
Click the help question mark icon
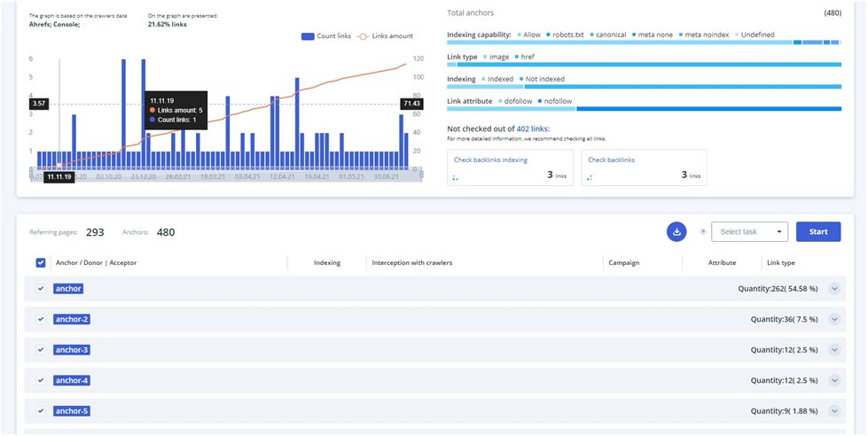pyautogui.click(x=703, y=232)
